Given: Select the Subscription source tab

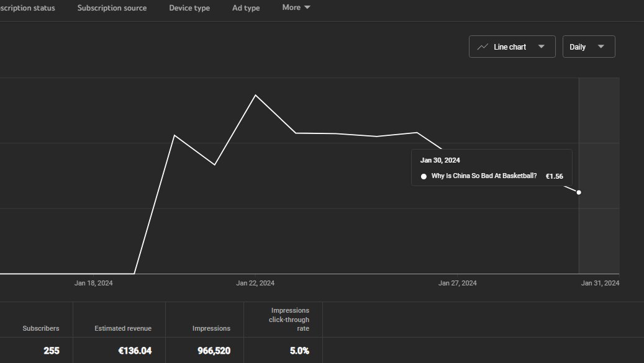Looking at the screenshot, I should point(112,8).
